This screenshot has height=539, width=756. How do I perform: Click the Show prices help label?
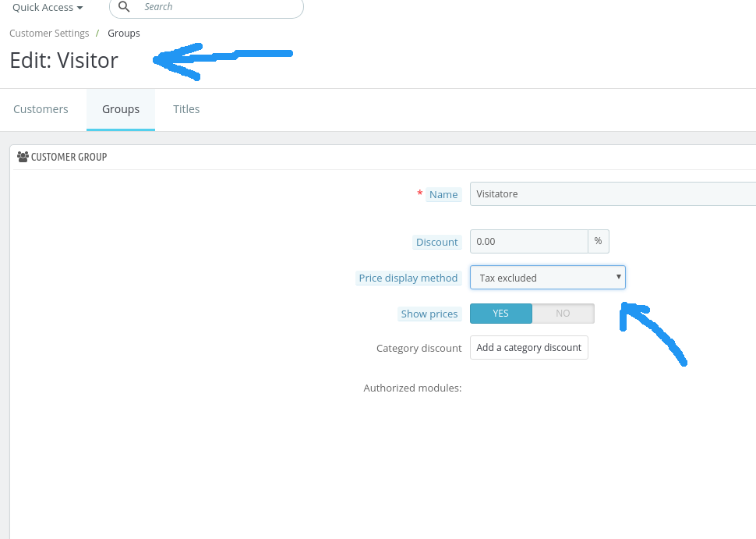(x=429, y=313)
